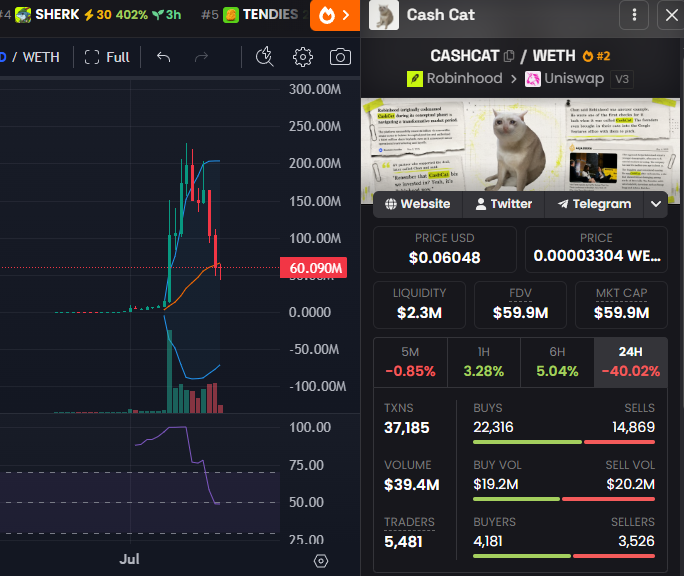684x576 pixels.
Task: Toggle Full screen chart mode
Action: pyautogui.click(x=107, y=57)
